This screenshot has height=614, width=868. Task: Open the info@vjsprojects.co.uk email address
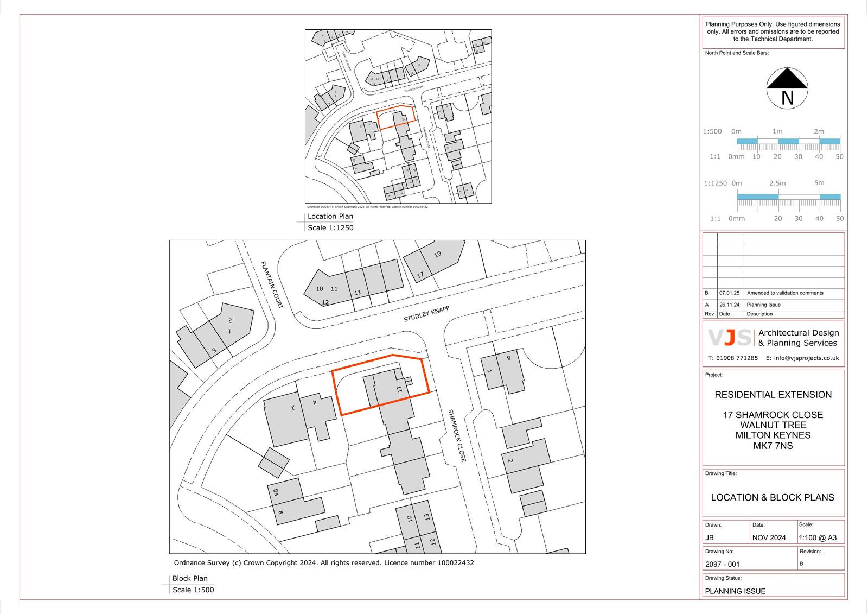802,358
